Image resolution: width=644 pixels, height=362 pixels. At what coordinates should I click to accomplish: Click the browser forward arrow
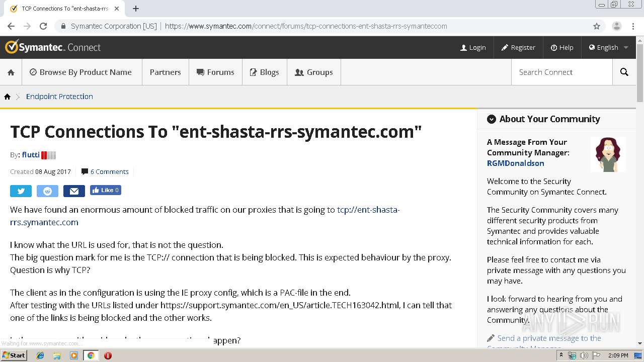(x=27, y=26)
